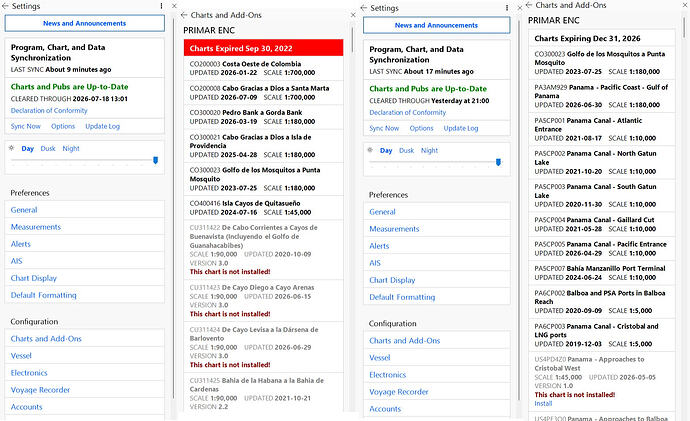
Task: Open Default Formatting in panel synced 9 minutes ago
Action: (84, 295)
